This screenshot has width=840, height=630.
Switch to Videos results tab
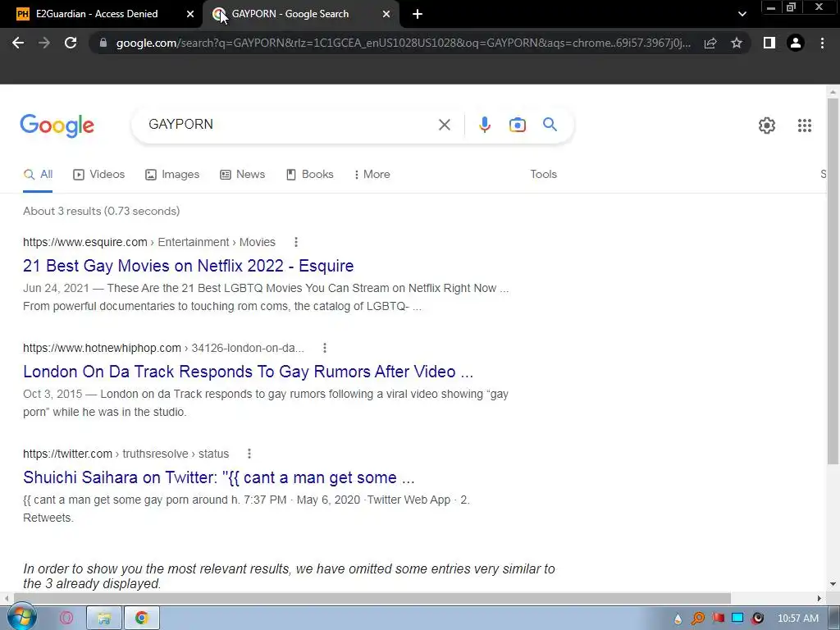(x=98, y=174)
